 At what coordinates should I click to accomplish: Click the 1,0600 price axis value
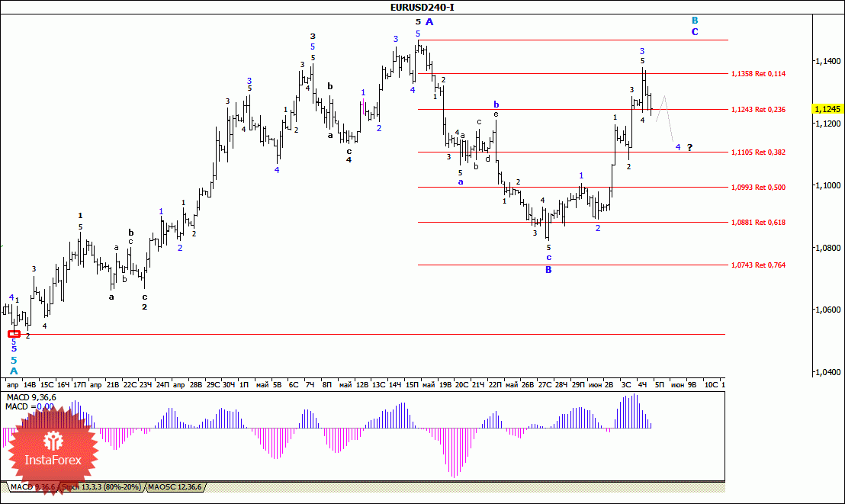coord(827,310)
